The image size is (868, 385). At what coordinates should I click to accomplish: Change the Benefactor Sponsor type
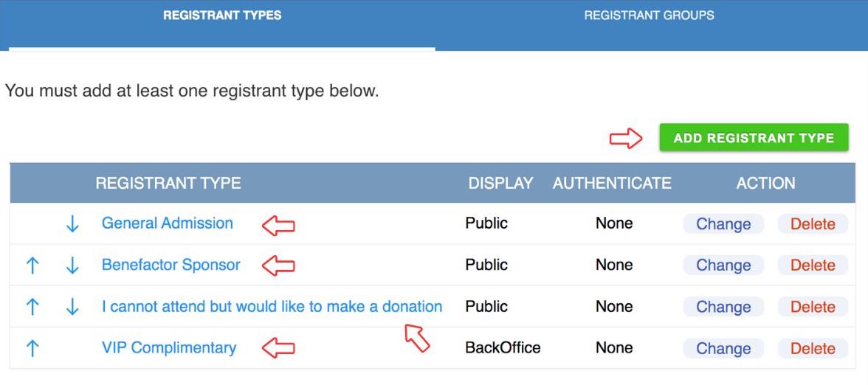click(723, 266)
